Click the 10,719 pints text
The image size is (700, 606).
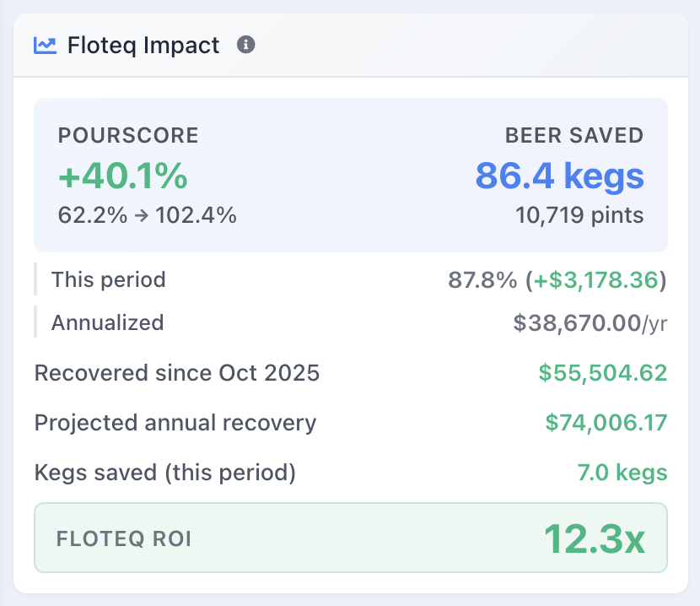579,215
